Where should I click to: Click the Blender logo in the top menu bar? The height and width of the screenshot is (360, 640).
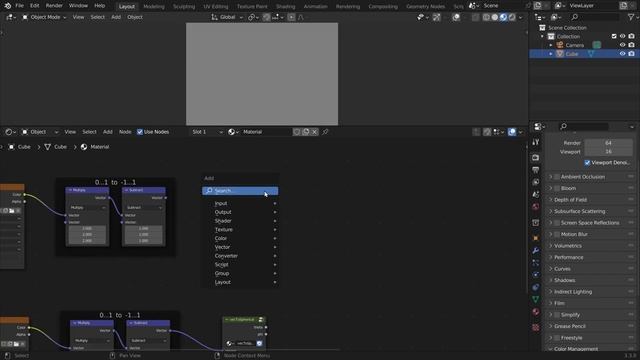(7, 6)
